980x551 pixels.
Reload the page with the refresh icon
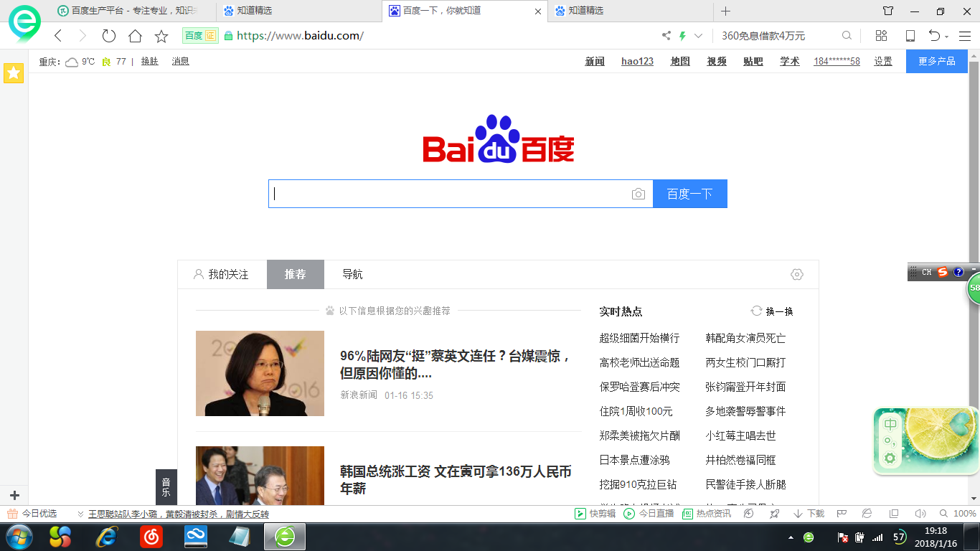pyautogui.click(x=109, y=36)
